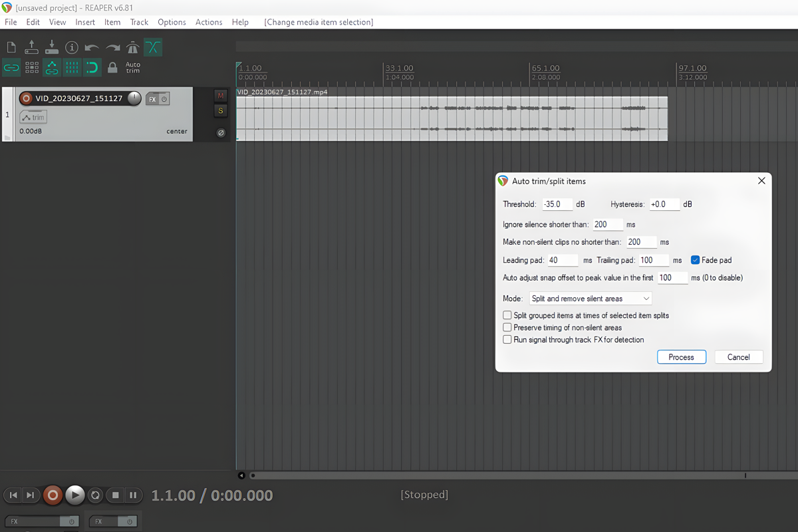Toggle the auto-crossfade toolbar icon
The width and height of the screenshot is (798, 532).
tap(153, 47)
